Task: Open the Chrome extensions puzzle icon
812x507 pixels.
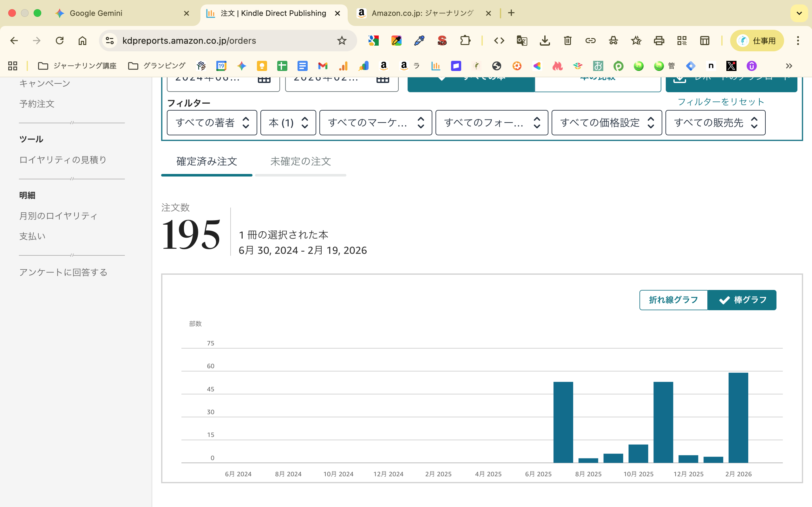Action: click(465, 41)
